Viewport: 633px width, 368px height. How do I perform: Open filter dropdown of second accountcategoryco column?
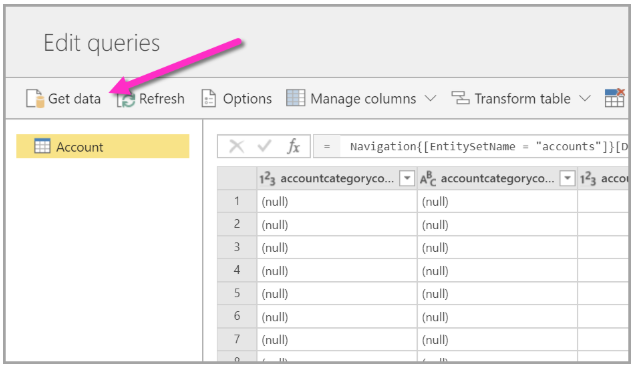(567, 178)
